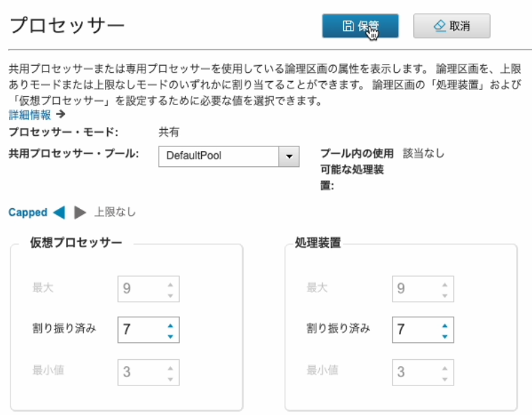Image resolution: width=532 pixels, height=415 pixels.
Task: Click arrow icon next to 詳細情報
Action: pyautogui.click(x=60, y=114)
